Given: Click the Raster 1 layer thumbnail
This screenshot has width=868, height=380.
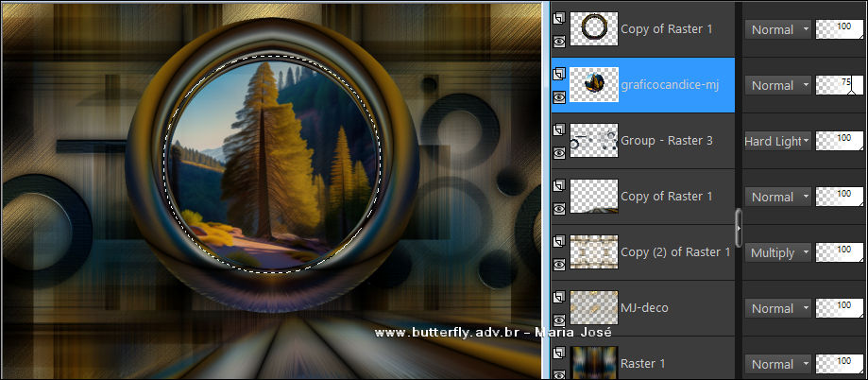Looking at the screenshot, I should click(x=594, y=362).
